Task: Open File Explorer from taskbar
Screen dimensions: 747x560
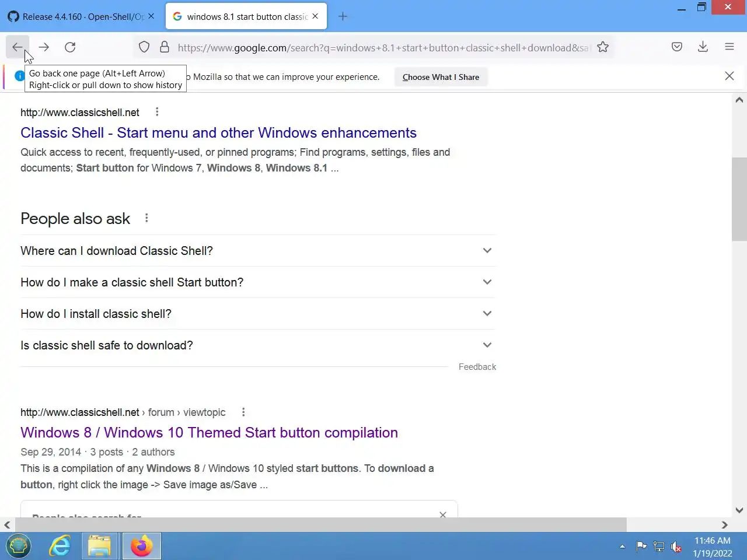Action: pyautogui.click(x=99, y=547)
